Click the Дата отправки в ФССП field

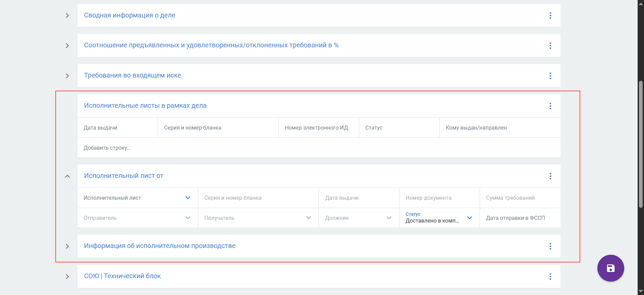[520, 218]
